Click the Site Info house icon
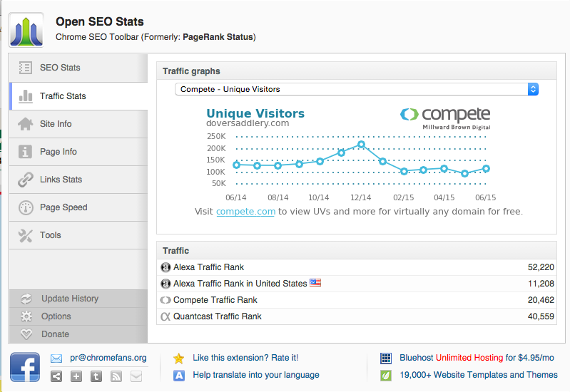Image resolution: width=570 pixels, height=392 pixels. tap(26, 124)
